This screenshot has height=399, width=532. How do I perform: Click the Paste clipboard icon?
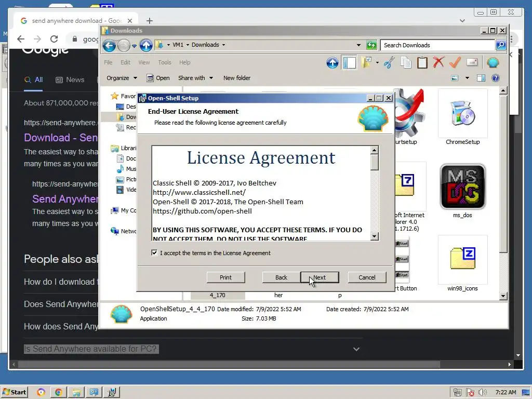[x=422, y=63]
